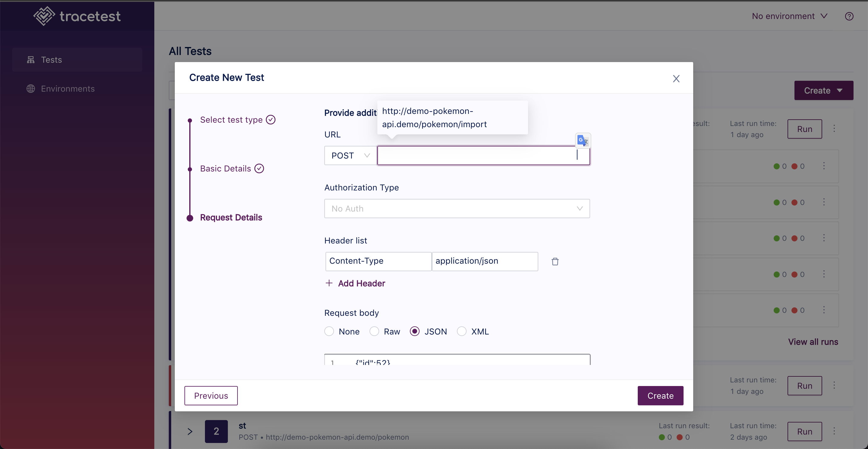Run the 'st' test
Viewport: 868px width, 449px height.
pyautogui.click(x=805, y=431)
